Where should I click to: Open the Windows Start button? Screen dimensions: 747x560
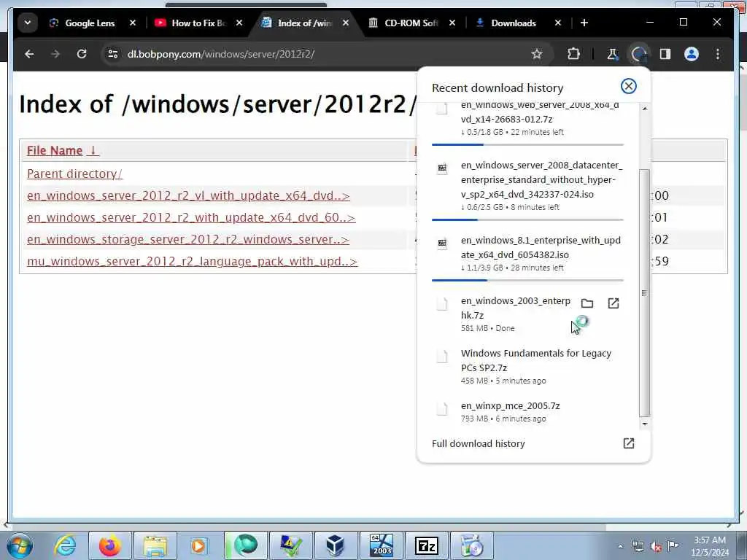pos(20,545)
